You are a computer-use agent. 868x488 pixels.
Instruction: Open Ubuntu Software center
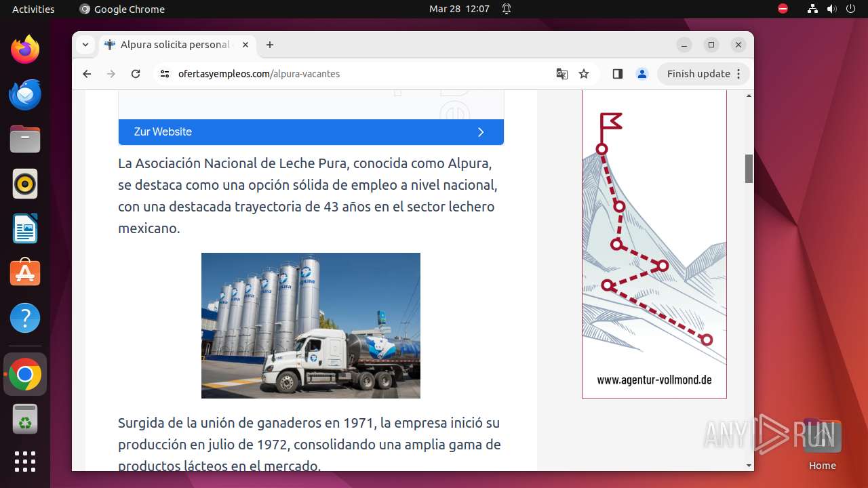tap(25, 273)
